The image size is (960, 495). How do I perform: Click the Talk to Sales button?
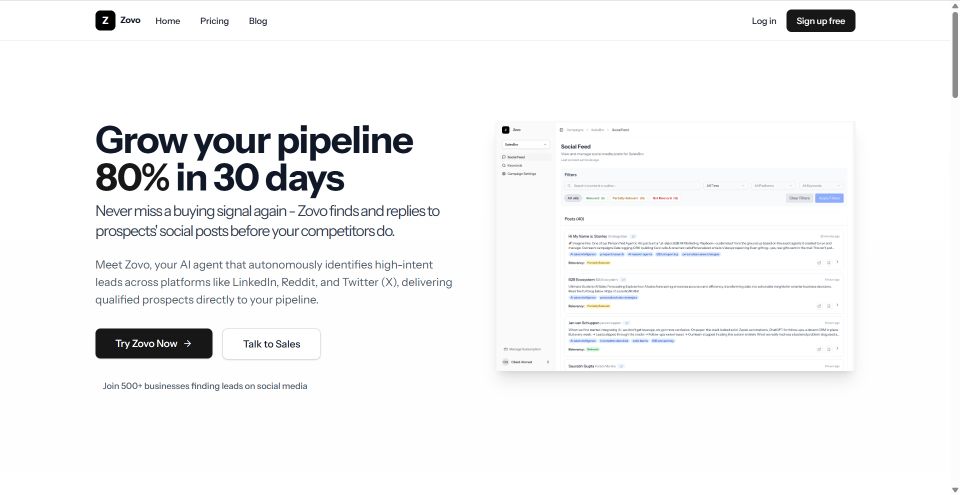pyautogui.click(x=271, y=344)
